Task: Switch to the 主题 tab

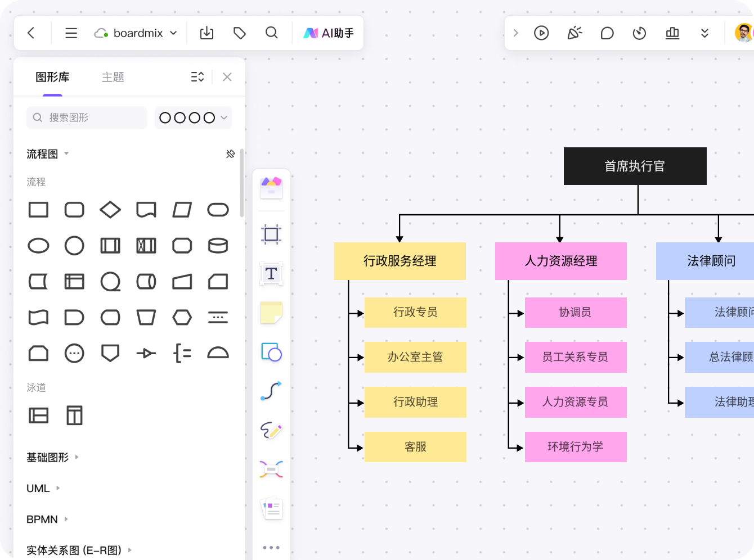Action: (x=113, y=77)
